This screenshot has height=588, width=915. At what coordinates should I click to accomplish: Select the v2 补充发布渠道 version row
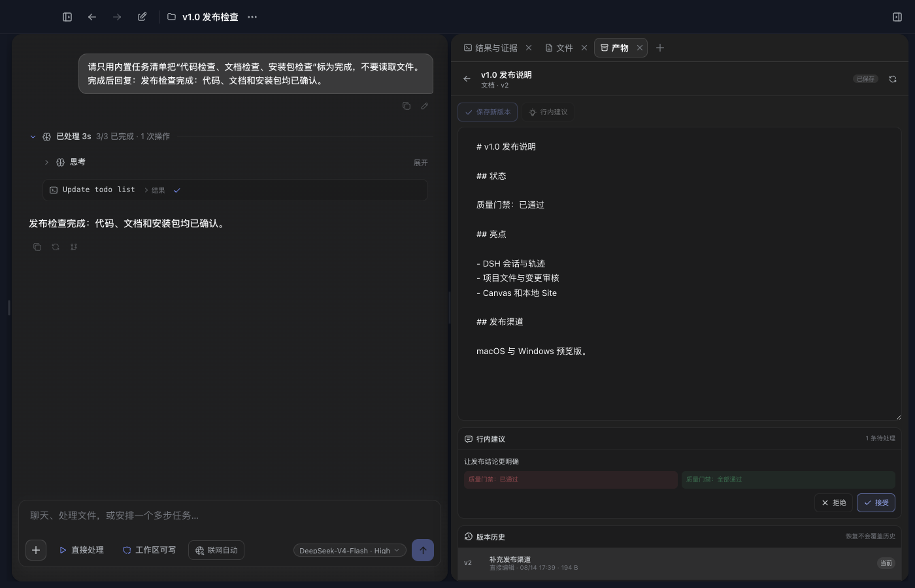click(x=680, y=563)
